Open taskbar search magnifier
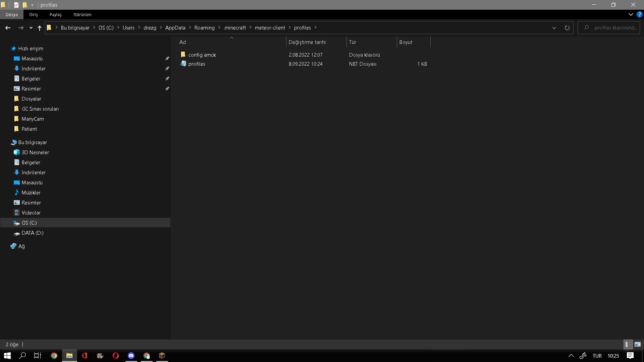This screenshot has height=362, width=644. coord(22,356)
